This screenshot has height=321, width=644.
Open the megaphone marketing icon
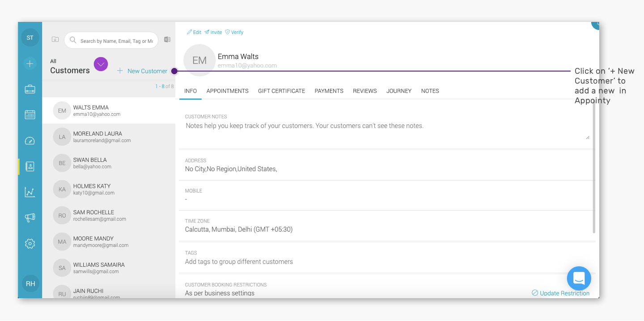pyautogui.click(x=30, y=218)
